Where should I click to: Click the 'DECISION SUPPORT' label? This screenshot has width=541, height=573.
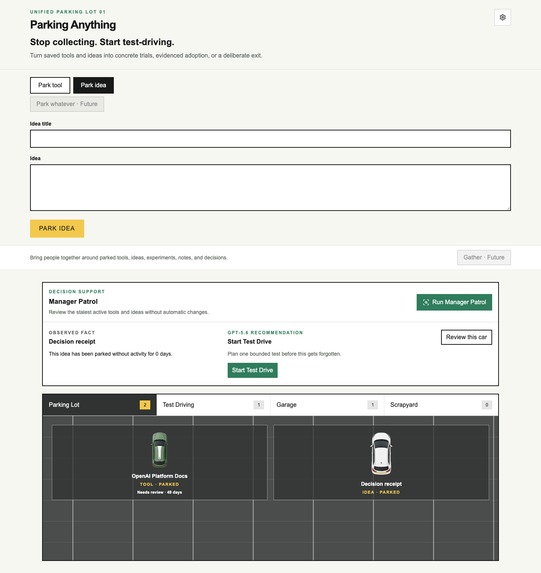tap(77, 292)
